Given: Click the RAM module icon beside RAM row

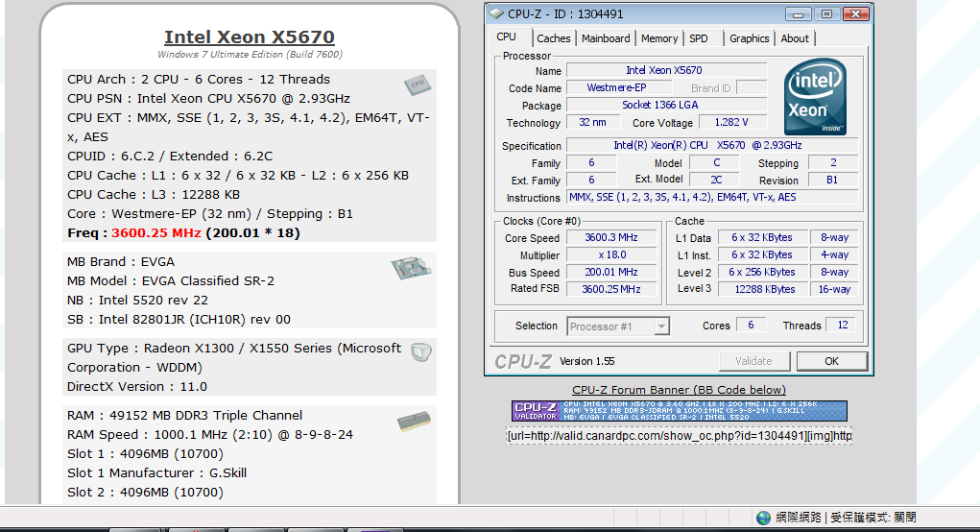Looking at the screenshot, I should click(x=414, y=422).
